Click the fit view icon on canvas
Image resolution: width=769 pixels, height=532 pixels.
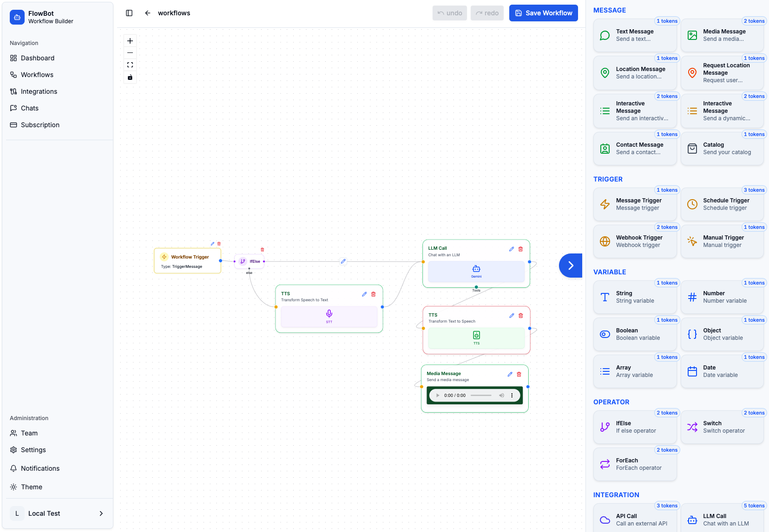(130, 65)
